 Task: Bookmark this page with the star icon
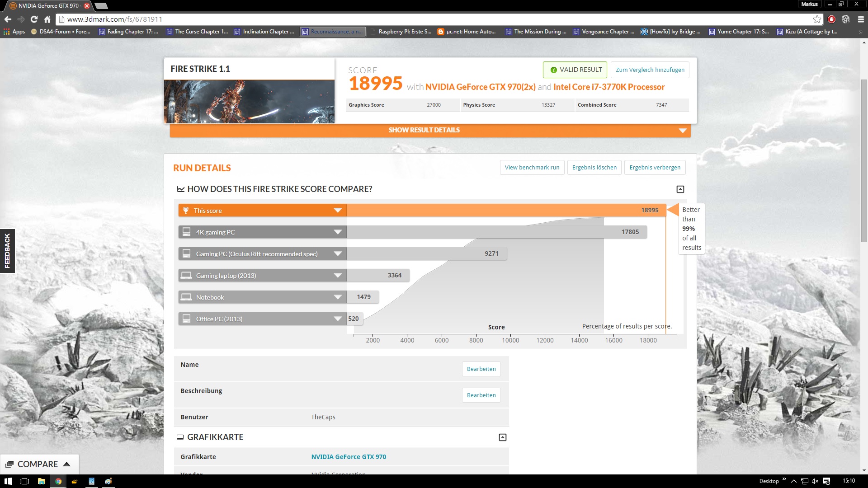point(817,19)
